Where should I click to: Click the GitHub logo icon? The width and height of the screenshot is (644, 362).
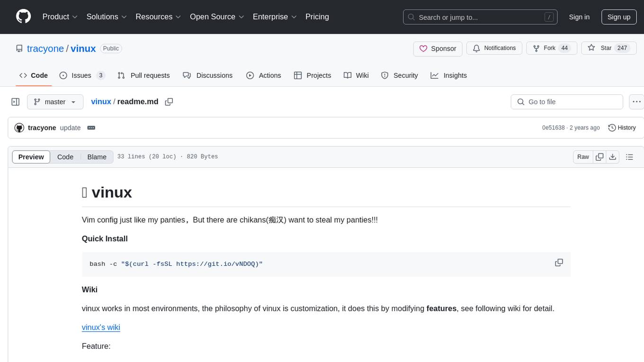click(x=23, y=17)
